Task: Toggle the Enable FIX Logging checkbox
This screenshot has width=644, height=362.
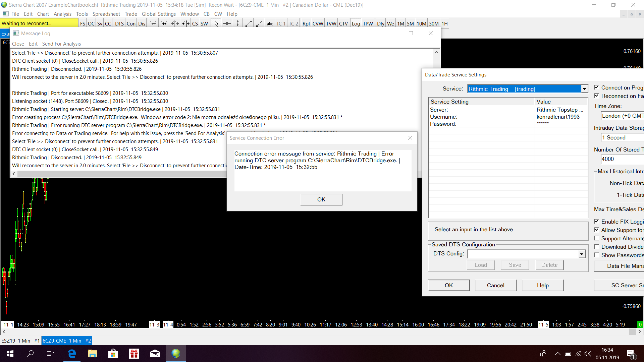Action: (x=597, y=222)
